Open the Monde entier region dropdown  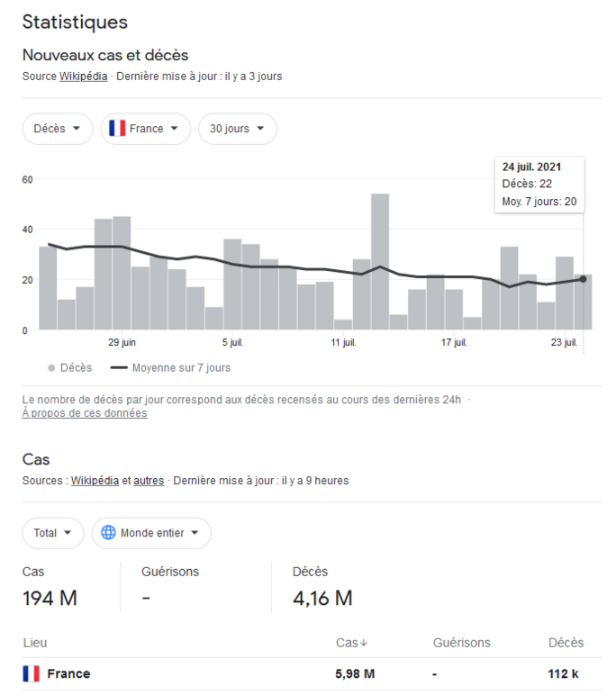(151, 533)
